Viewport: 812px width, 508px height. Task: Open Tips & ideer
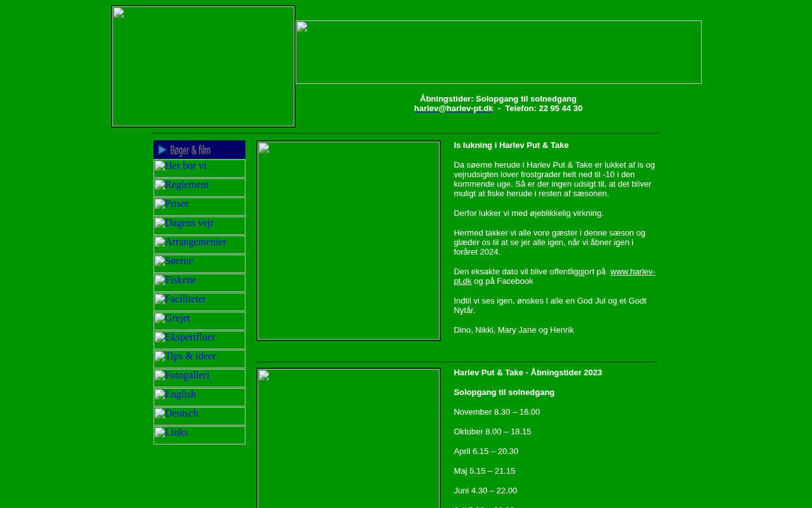[x=199, y=359]
